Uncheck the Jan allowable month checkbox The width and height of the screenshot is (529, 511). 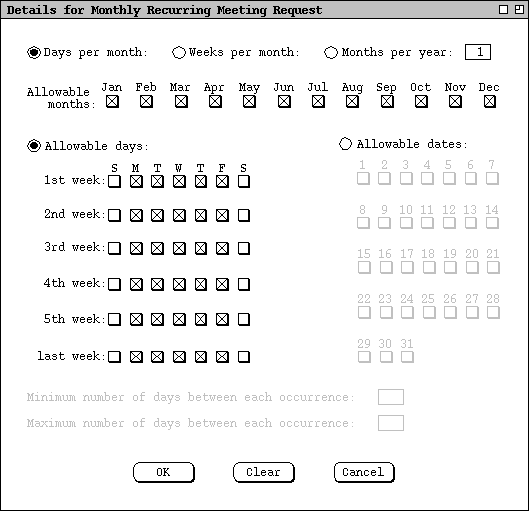112,101
